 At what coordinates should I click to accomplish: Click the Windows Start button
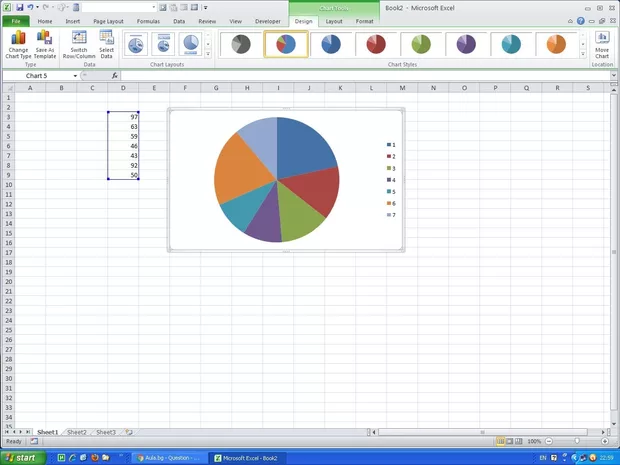coord(20,457)
